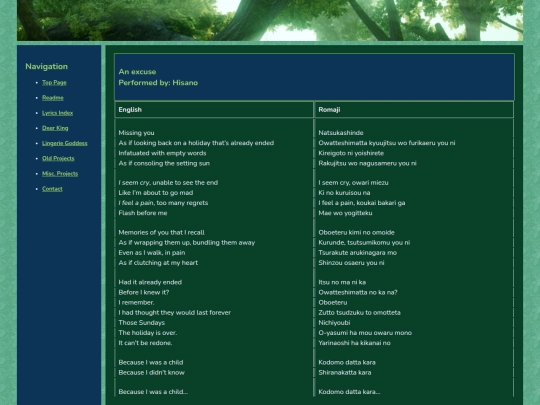
Task: Click the 'An excuse' song title
Action: point(137,72)
